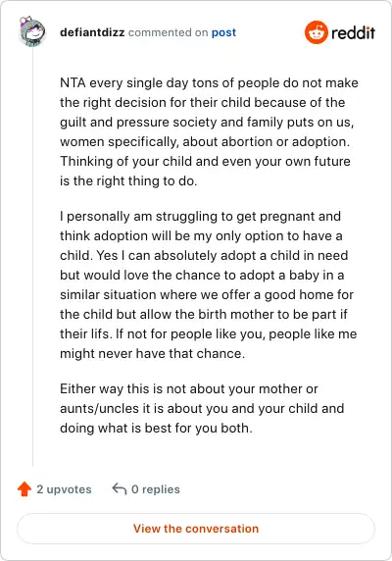Click the "reddit" wordmark text
This screenshot has height=561, width=392.
coord(353,32)
